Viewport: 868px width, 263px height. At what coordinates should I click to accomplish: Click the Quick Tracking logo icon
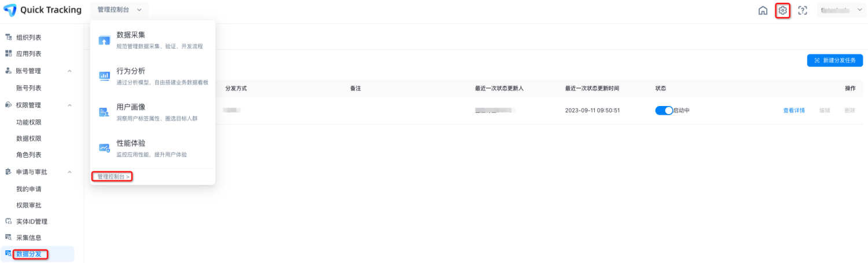pos(10,10)
